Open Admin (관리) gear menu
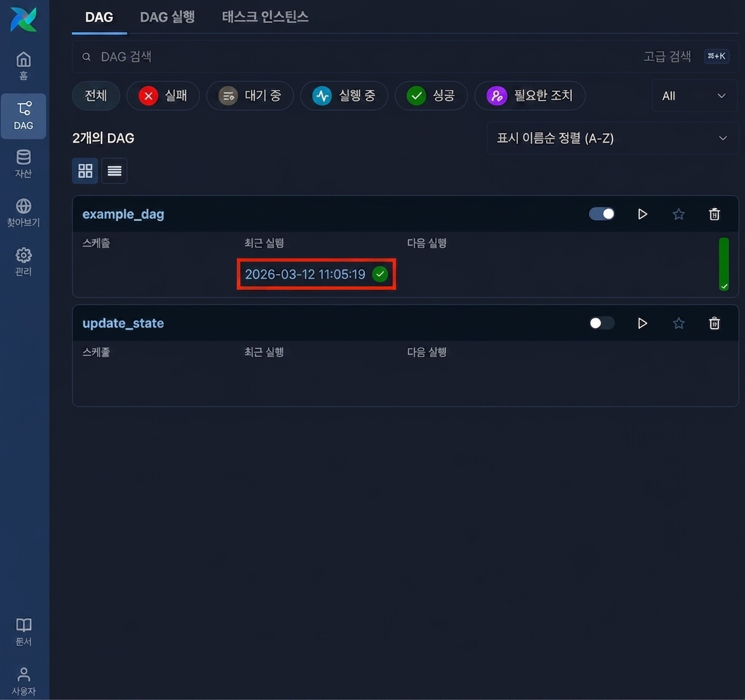This screenshot has width=745, height=700. (23, 261)
